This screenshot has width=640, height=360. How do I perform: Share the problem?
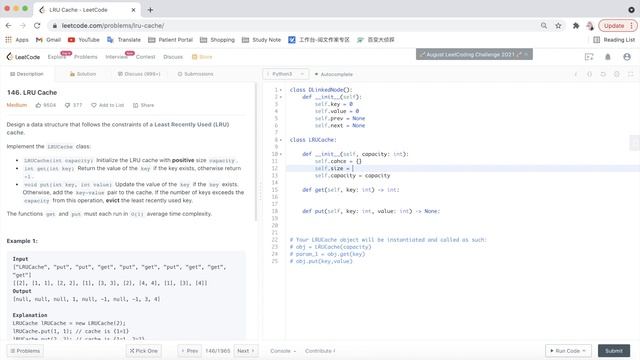click(143, 105)
